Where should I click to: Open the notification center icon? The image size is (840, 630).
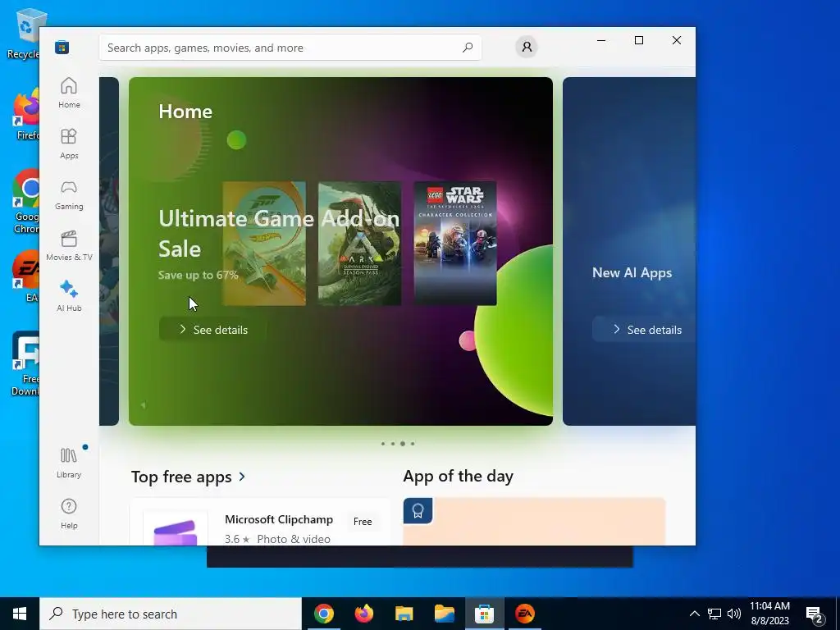pos(815,614)
